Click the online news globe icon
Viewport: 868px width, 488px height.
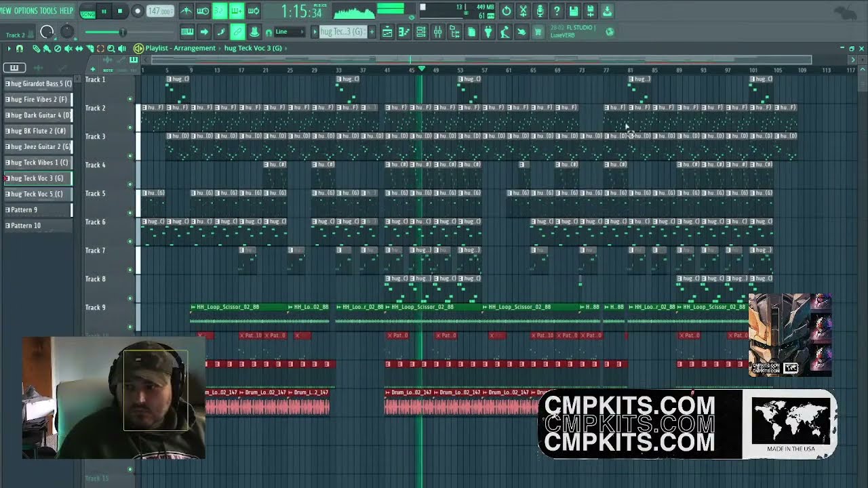[x=610, y=32]
